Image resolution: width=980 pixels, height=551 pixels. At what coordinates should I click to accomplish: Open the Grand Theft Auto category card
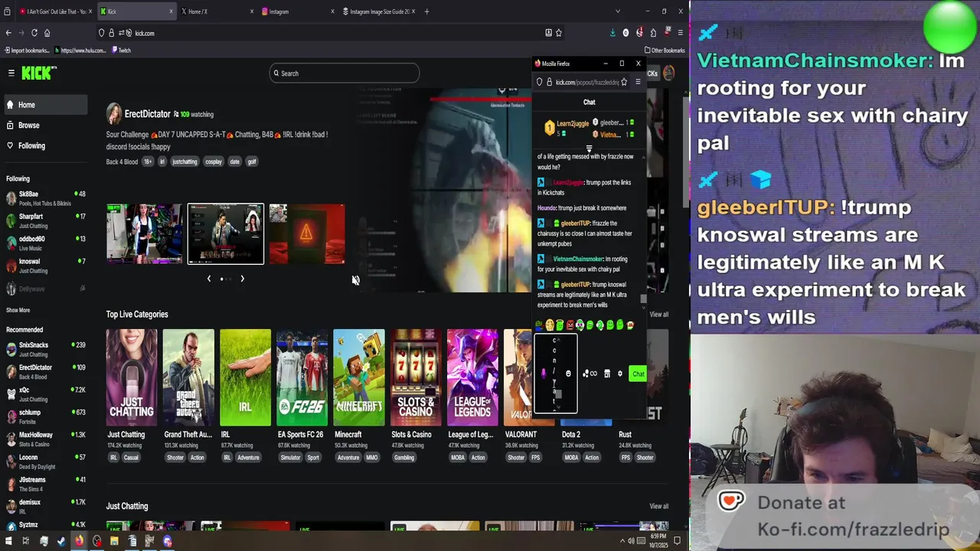pos(188,377)
